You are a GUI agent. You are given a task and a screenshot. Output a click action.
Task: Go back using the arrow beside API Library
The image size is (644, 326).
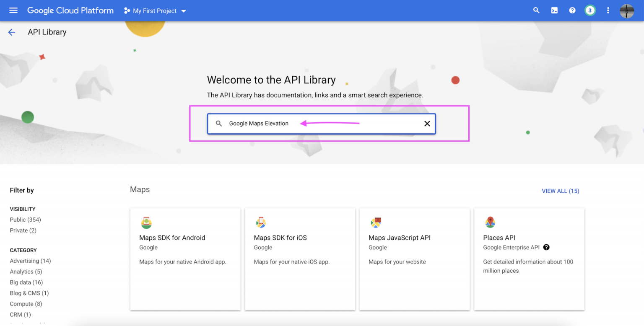11,32
